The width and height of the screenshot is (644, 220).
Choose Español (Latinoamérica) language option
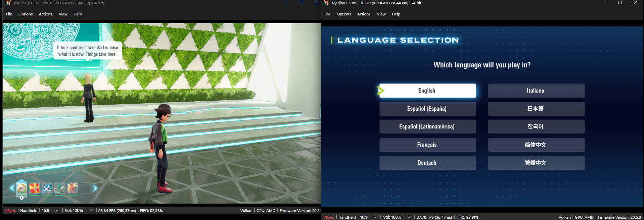point(427,126)
